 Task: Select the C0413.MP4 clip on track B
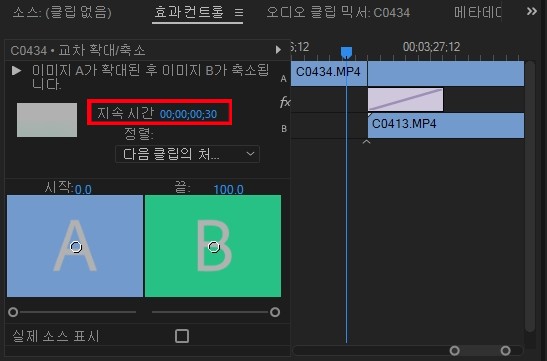point(446,125)
